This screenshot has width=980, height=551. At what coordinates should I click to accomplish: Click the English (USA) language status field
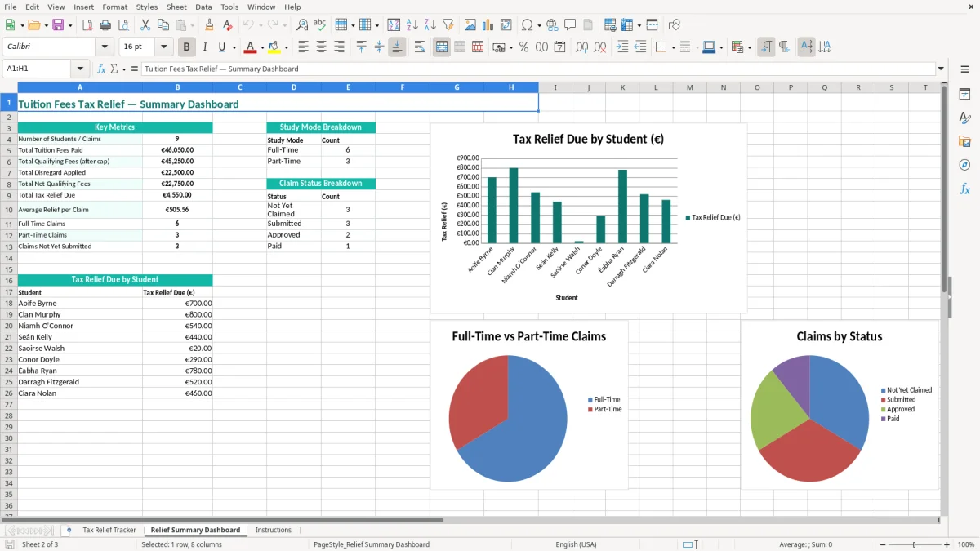coord(576,544)
